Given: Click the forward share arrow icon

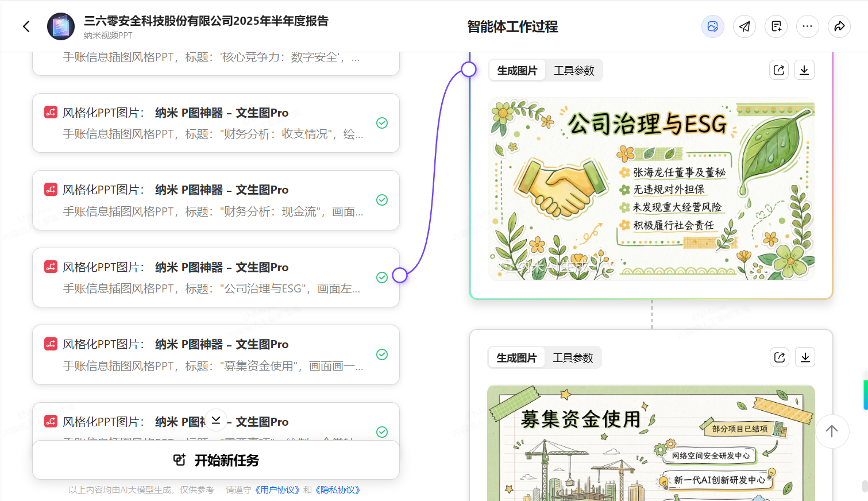Looking at the screenshot, I should click(x=839, y=26).
